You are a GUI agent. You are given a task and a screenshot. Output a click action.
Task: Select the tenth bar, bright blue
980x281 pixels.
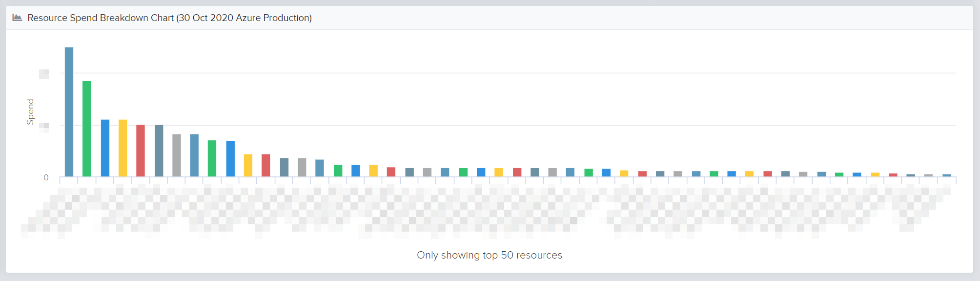coord(230,159)
